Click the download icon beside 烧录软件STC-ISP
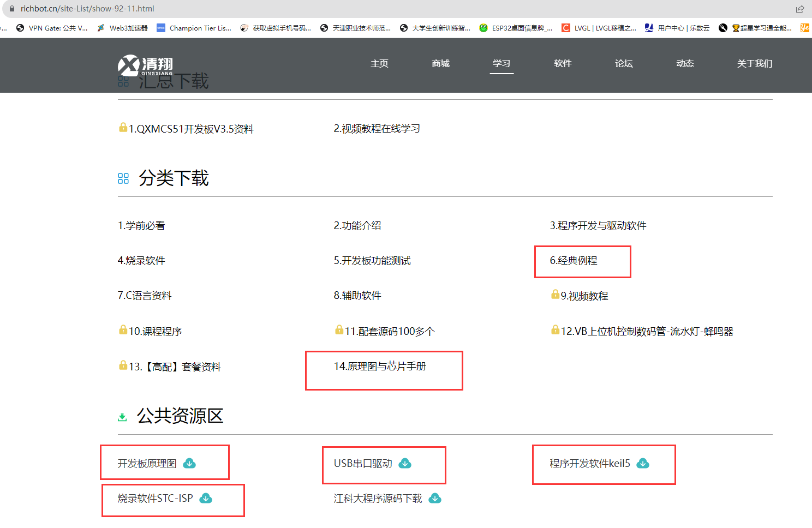 [x=206, y=499]
